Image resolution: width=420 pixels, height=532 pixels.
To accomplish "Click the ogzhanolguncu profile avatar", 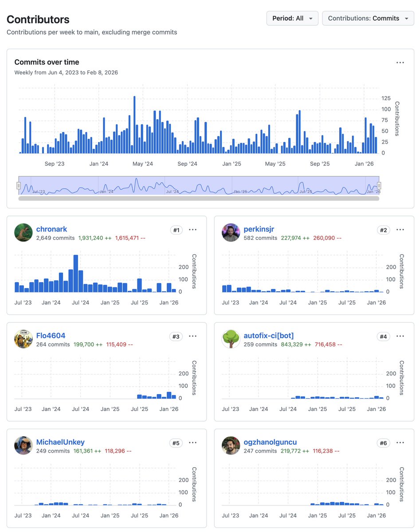I will pyautogui.click(x=231, y=445).
